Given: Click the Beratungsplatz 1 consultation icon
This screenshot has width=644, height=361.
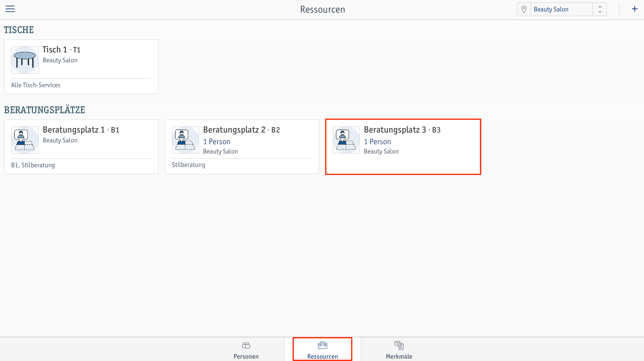Looking at the screenshot, I should pos(25,140).
